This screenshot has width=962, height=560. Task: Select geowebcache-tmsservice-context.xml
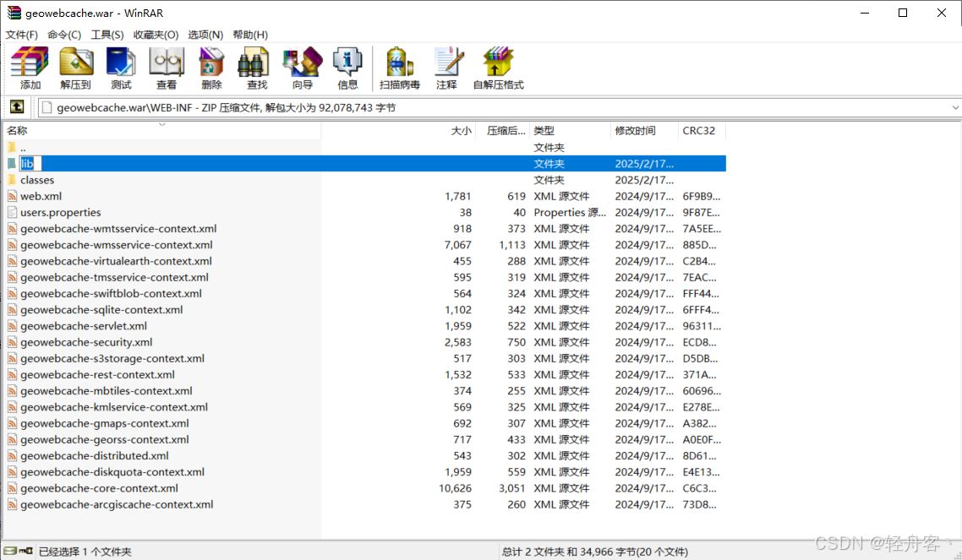point(114,277)
